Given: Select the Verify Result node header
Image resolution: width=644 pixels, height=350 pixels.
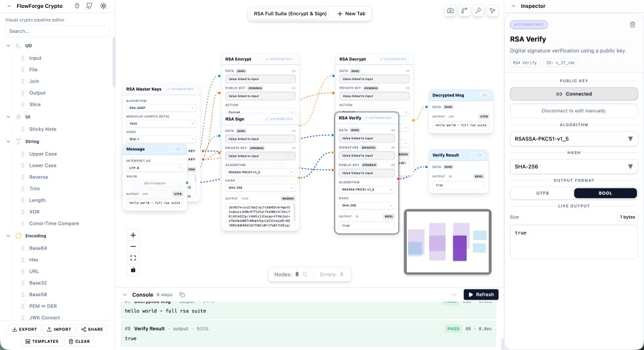Looking at the screenshot, I should 459,155.
